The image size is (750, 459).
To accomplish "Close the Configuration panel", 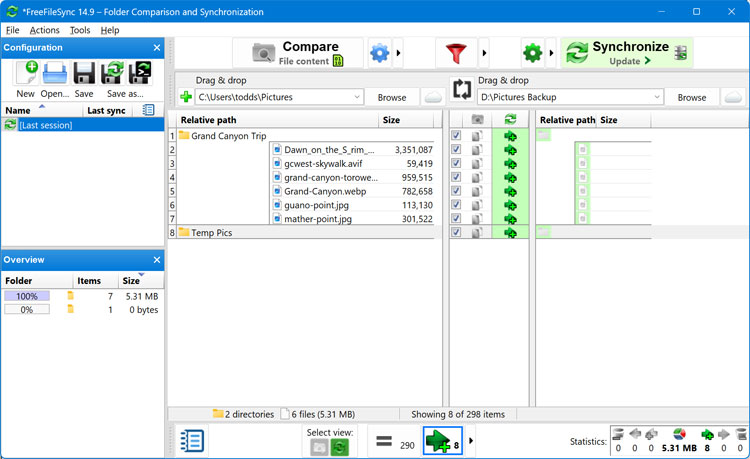I will (x=157, y=48).
